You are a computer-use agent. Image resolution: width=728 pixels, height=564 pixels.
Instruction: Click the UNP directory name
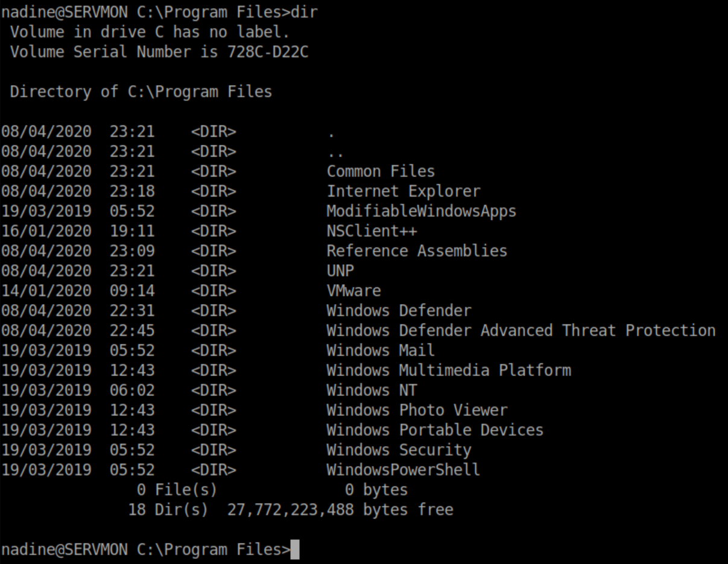pos(340,271)
